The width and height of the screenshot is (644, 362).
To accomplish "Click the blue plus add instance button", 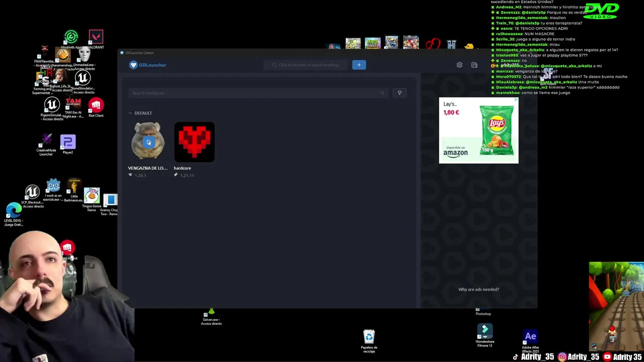I will (x=359, y=65).
